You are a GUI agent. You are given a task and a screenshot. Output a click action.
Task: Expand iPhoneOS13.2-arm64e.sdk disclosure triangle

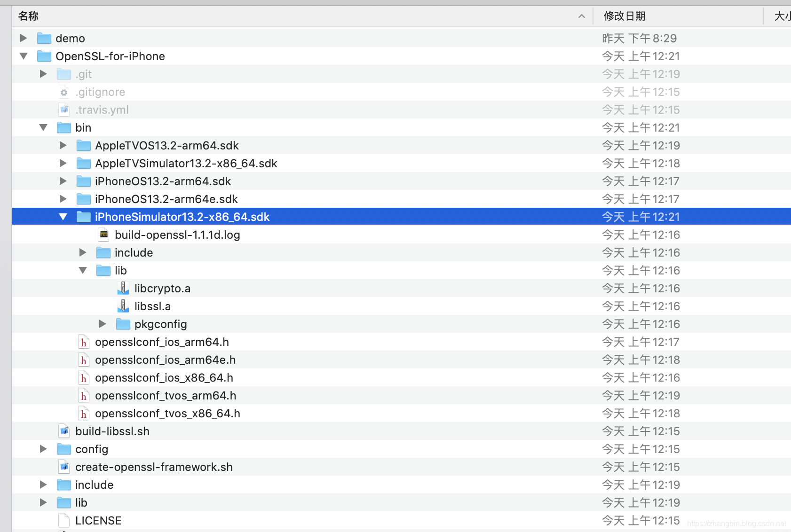63,199
